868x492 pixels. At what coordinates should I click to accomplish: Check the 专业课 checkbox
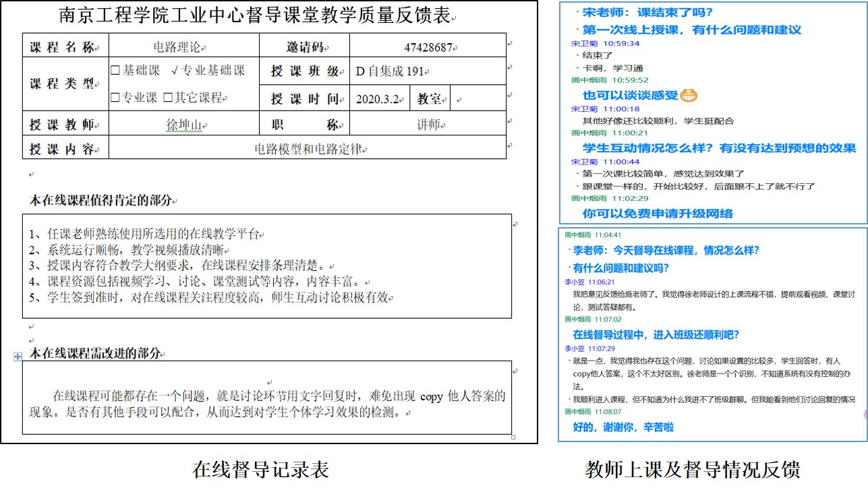[115, 98]
